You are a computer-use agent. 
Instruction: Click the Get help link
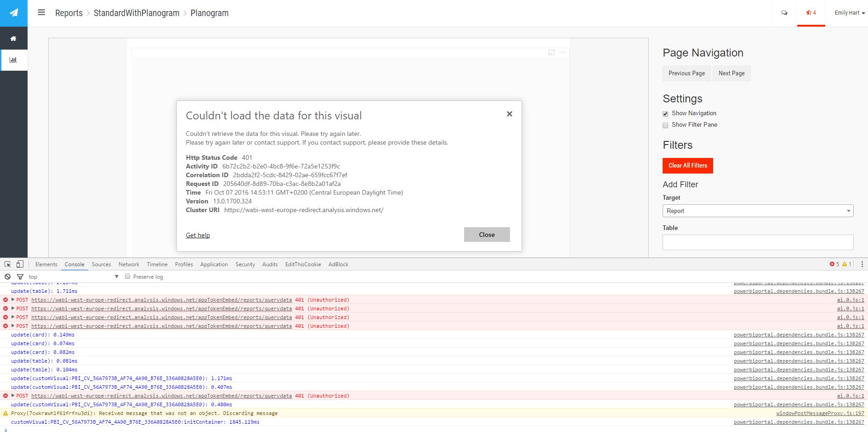pyautogui.click(x=198, y=235)
